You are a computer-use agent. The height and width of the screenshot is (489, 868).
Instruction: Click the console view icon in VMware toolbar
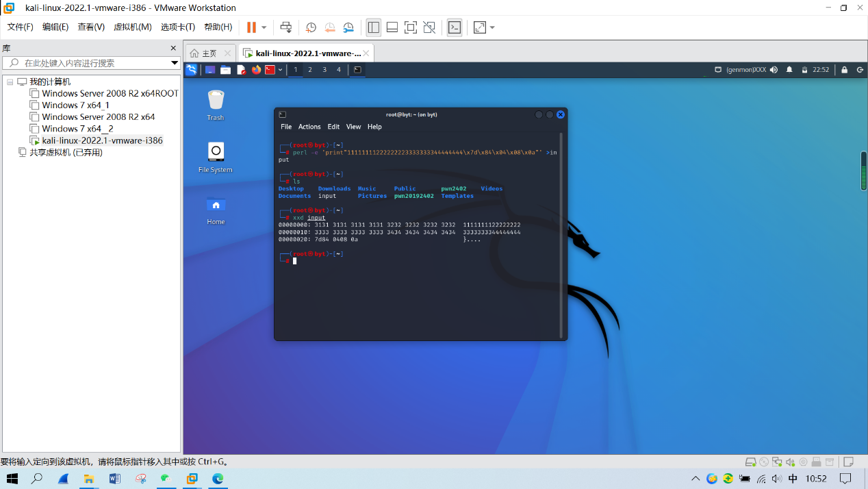coord(455,27)
